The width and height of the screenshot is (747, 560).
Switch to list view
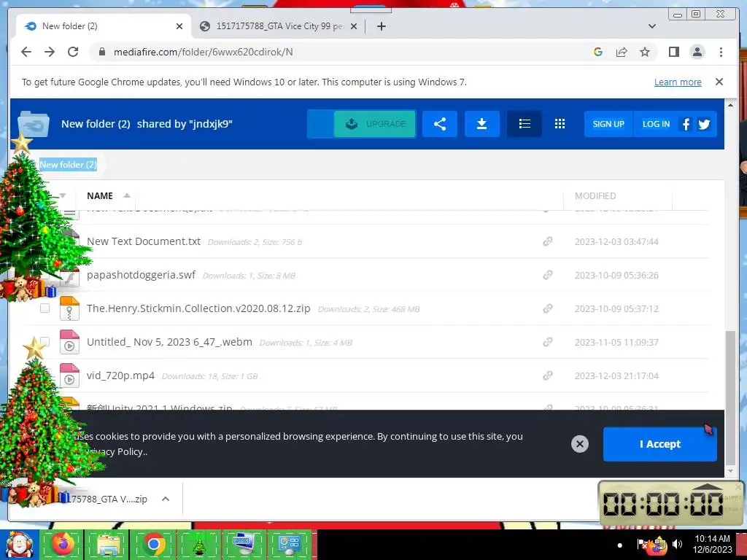pos(524,124)
